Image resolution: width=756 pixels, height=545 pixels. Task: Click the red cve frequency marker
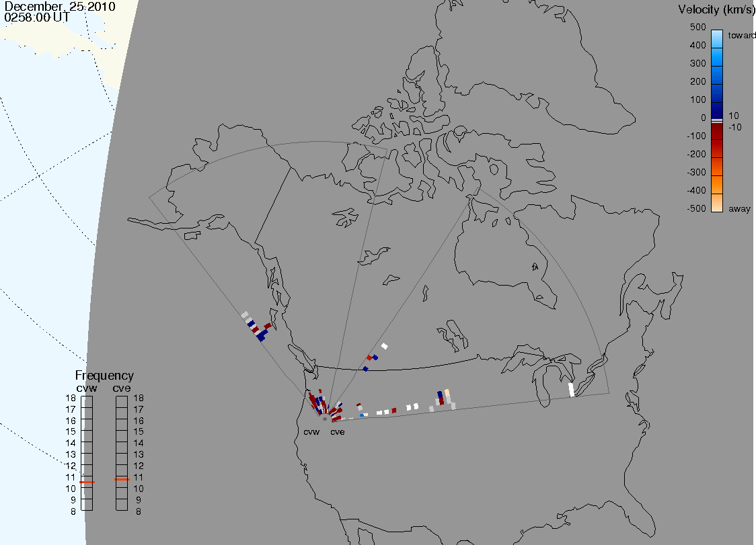point(122,479)
